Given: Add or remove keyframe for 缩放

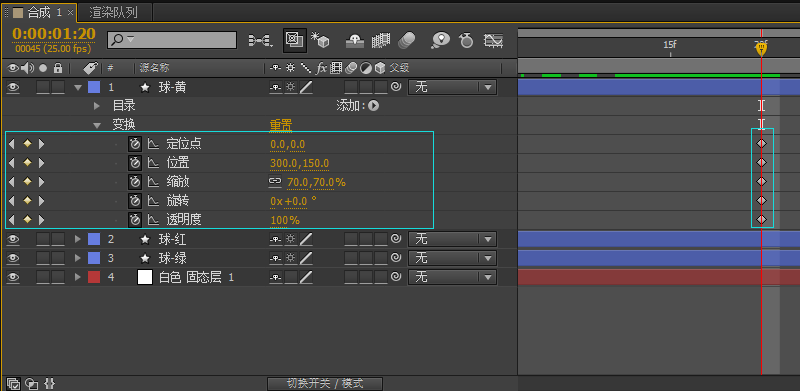Looking at the screenshot, I should [x=27, y=182].
